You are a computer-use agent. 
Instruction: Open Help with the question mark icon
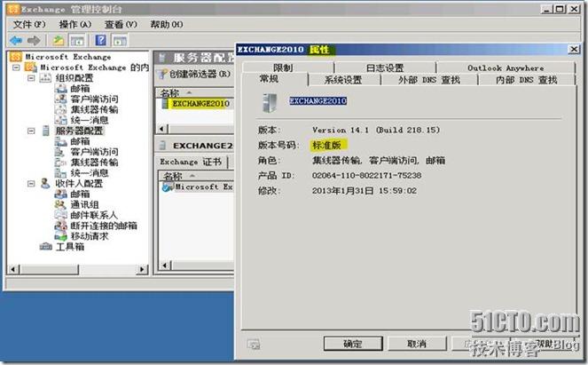[101, 40]
